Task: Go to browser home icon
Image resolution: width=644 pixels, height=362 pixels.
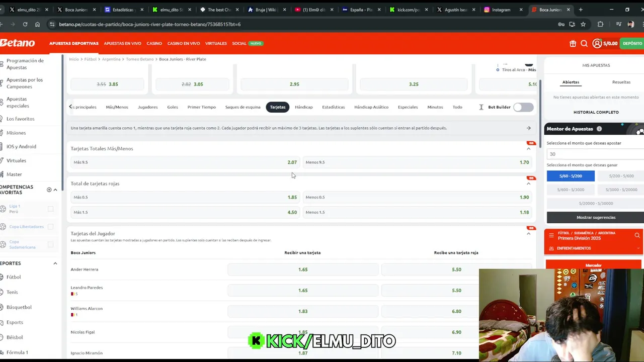Action: coord(37,24)
